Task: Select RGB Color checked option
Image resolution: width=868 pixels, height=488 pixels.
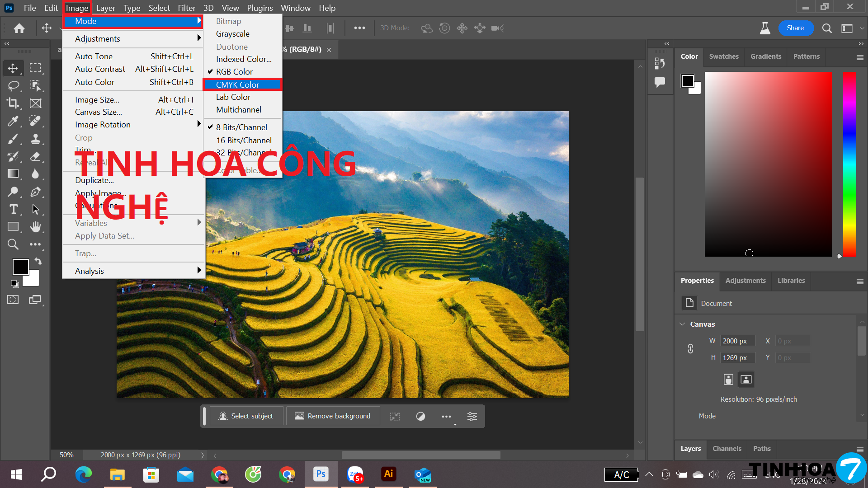Action: click(234, 71)
